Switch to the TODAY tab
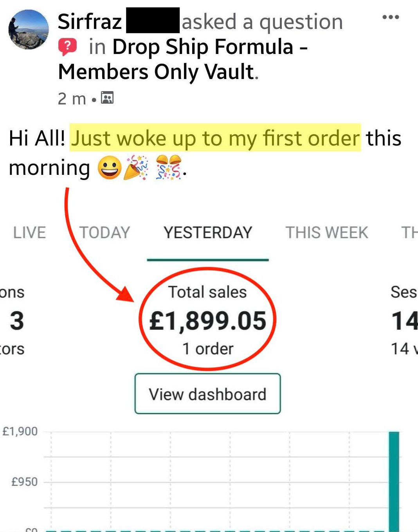Image resolution: width=418 pixels, height=532 pixels. click(x=104, y=233)
